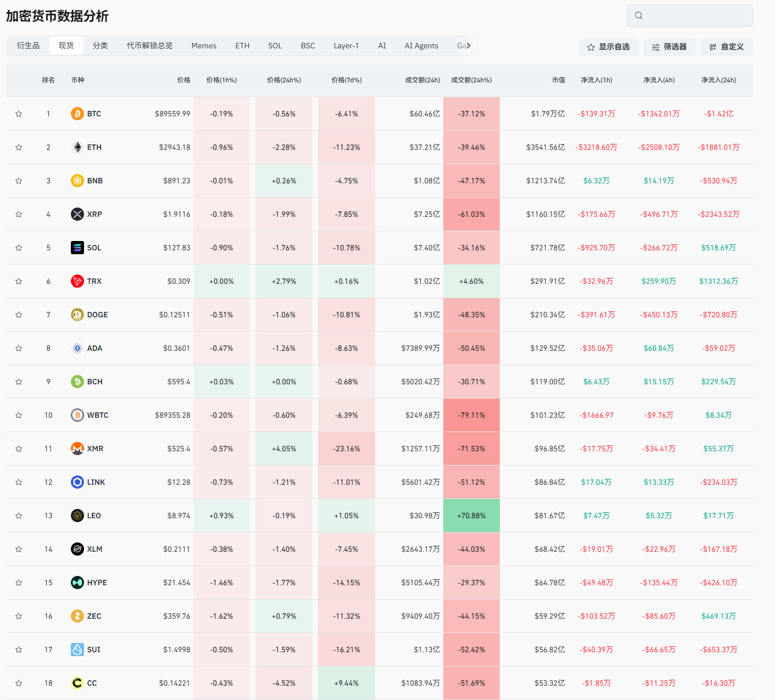Screen dimensions: 775x700
Task: Sort by 市值 column header
Action: 558,80
